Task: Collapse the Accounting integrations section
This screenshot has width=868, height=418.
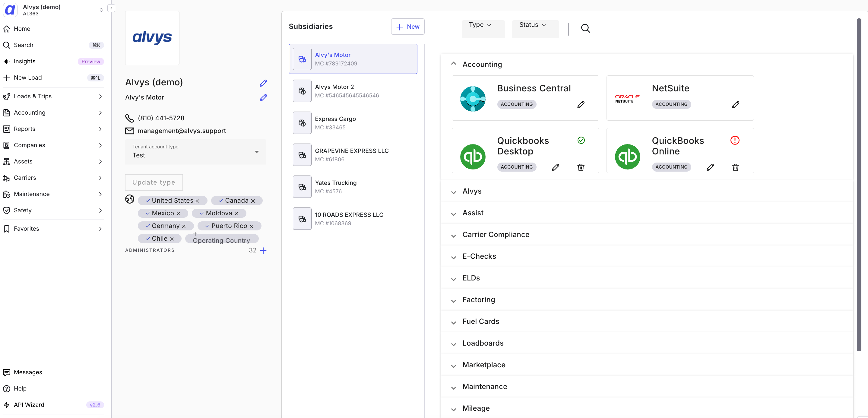Action: tap(454, 64)
